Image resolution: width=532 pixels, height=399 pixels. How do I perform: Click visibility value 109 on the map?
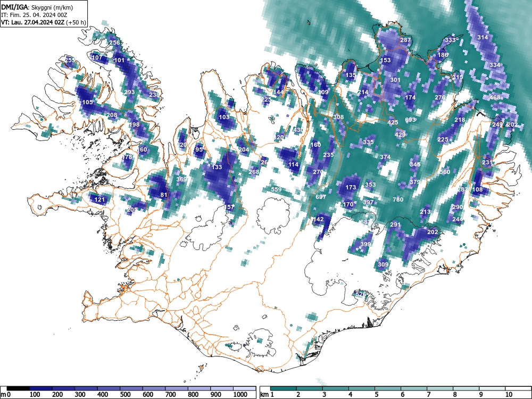coord(323,92)
